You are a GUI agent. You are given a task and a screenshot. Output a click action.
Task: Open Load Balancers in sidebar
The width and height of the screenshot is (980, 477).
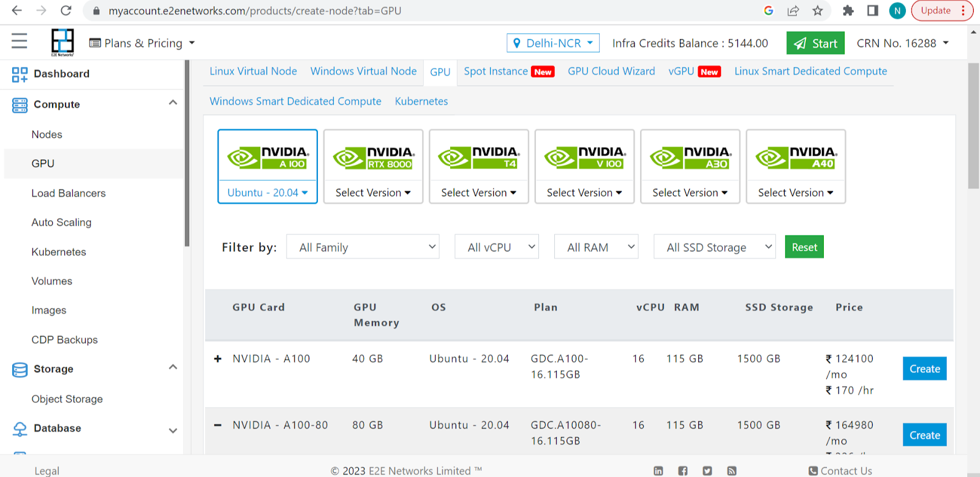69,193
